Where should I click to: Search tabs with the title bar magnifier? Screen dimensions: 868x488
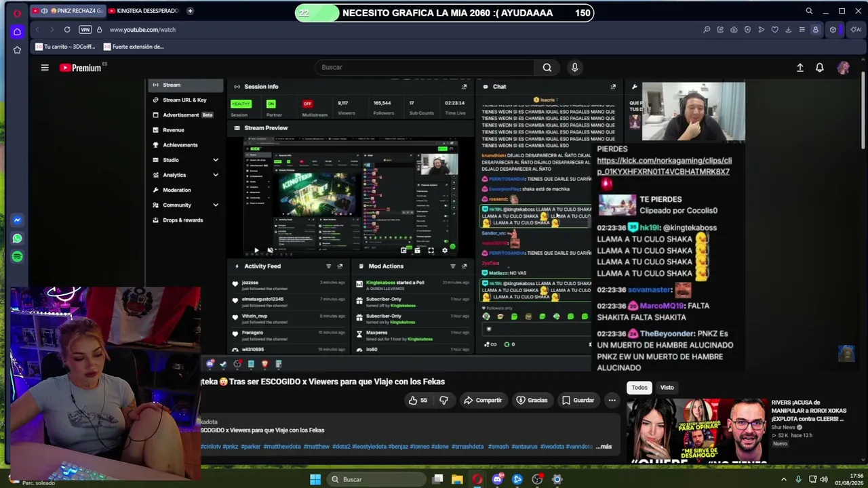[x=809, y=11]
